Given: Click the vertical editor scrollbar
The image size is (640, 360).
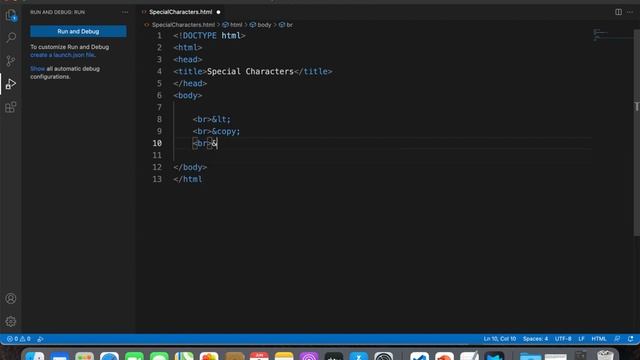Looking at the screenshot, I should click(636, 133).
